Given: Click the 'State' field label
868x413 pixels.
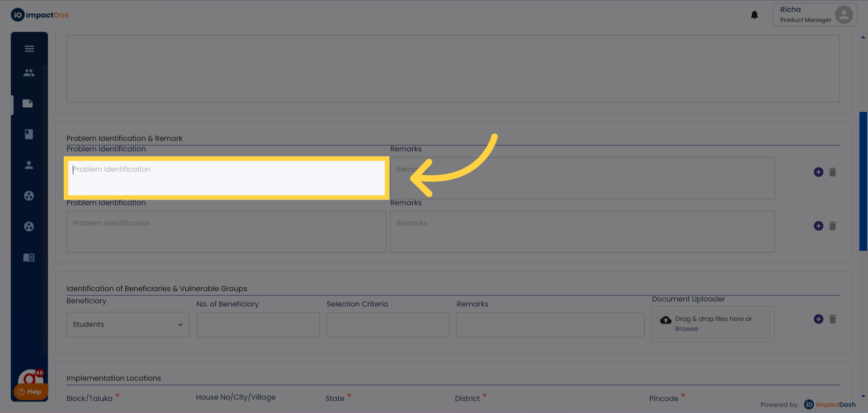Looking at the screenshot, I should click(335, 399).
